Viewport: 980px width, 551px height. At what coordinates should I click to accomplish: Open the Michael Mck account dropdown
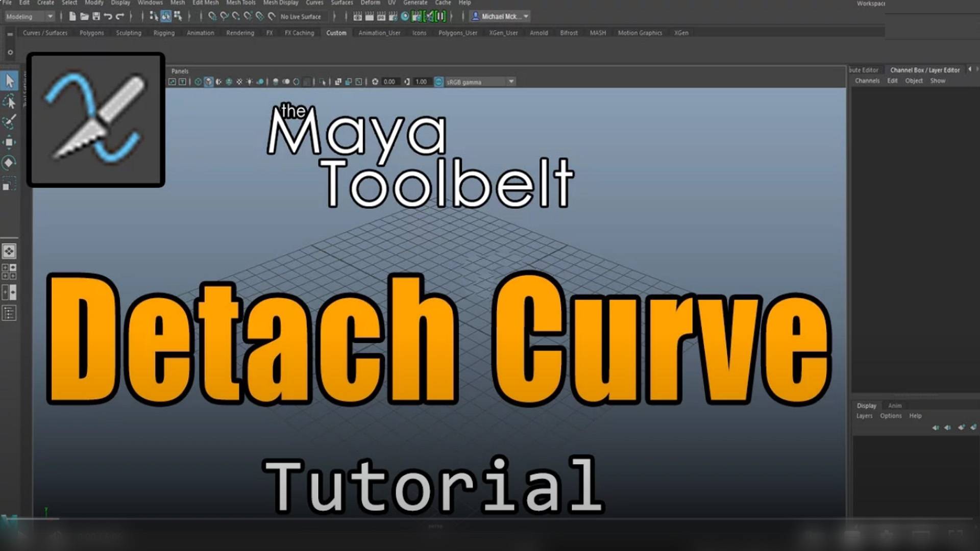500,16
